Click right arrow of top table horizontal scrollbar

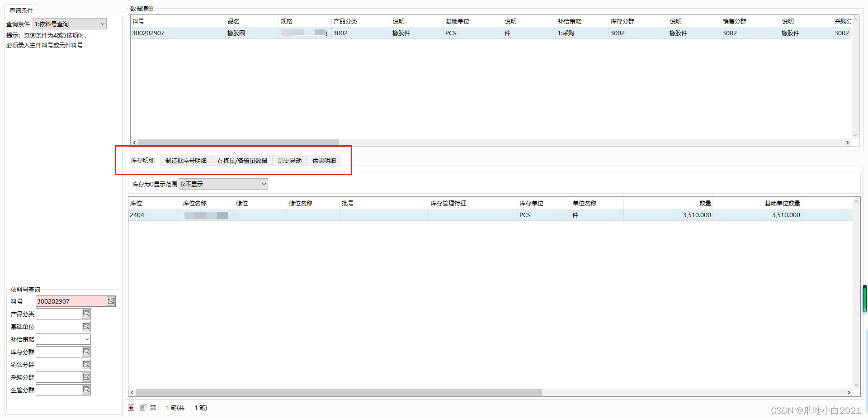coord(848,143)
